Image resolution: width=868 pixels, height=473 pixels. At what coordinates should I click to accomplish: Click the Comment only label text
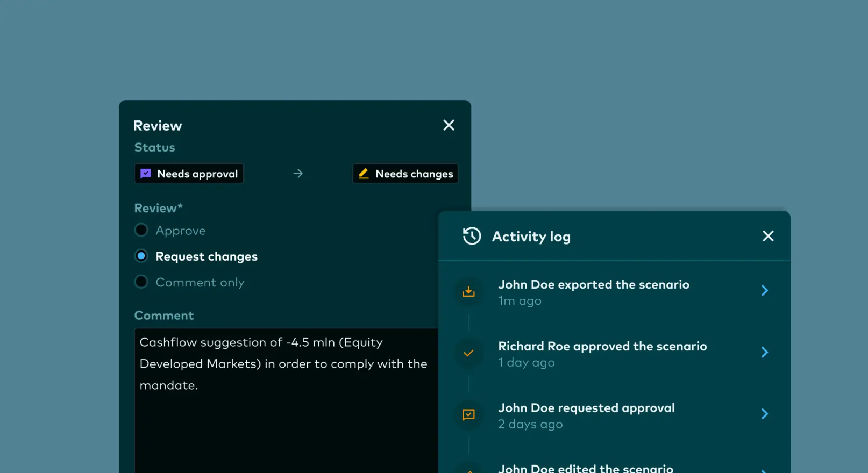click(200, 282)
